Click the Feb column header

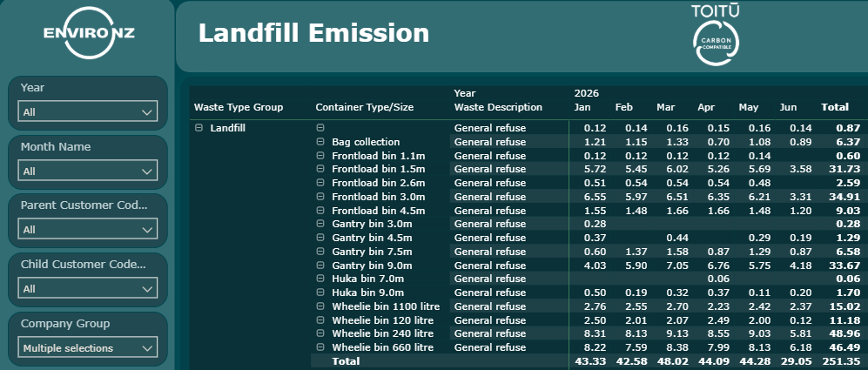click(624, 107)
